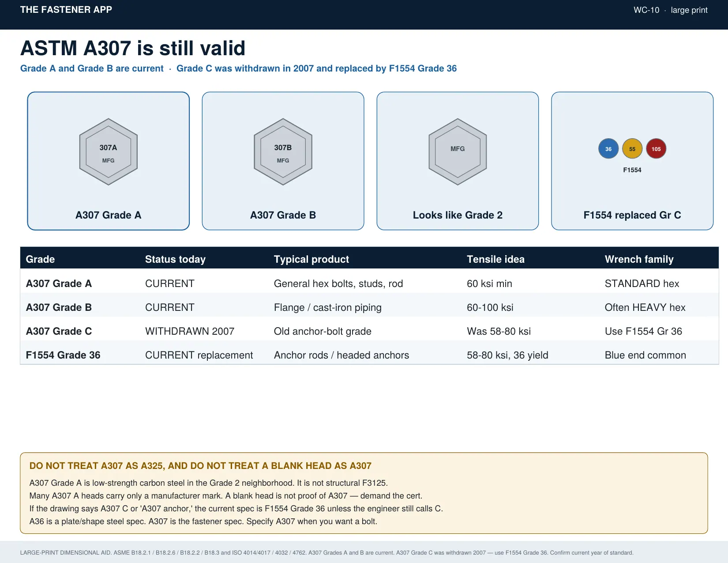The image size is (728, 563).
Task: Click the Status today column header
Action: pyautogui.click(x=175, y=259)
